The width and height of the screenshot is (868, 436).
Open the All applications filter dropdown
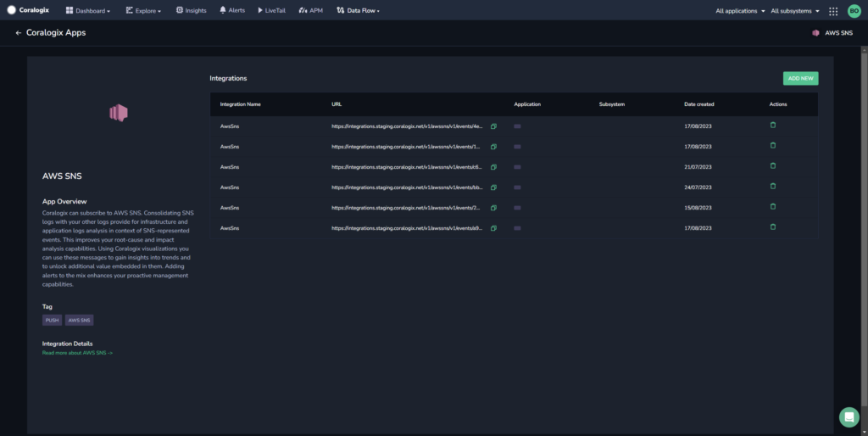point(740,11)
